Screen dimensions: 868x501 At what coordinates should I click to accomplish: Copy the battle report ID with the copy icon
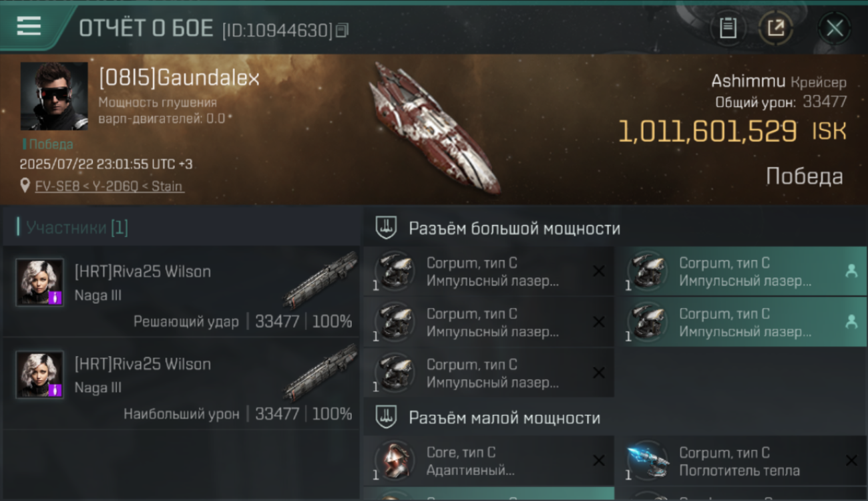tap(342, 30)
